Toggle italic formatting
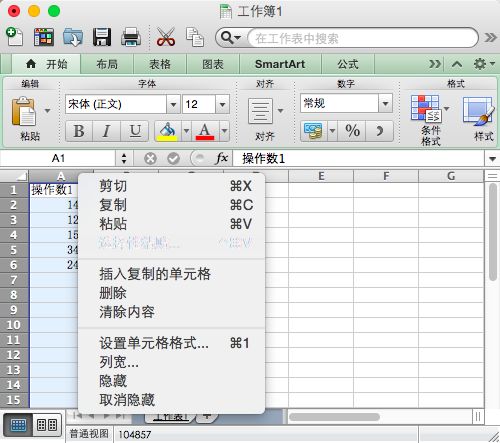The height and width of the screenshot is (443, 500). [106, 131]
